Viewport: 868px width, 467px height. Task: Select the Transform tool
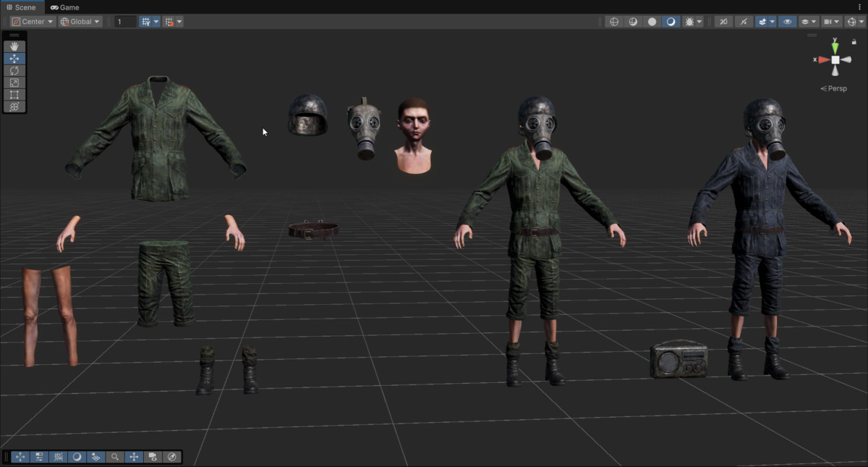(14, 107)
